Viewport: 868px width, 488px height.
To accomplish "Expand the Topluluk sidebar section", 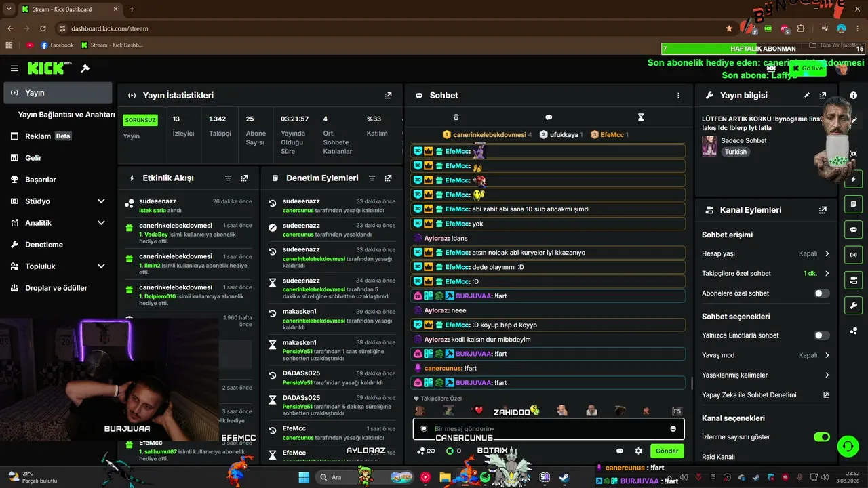I will 101,266.
